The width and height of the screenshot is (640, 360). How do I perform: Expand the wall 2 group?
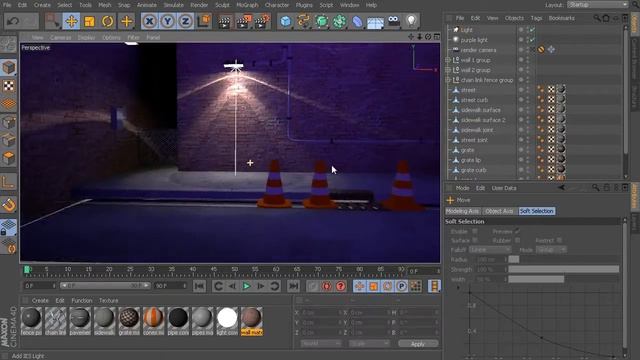point(448,70)
